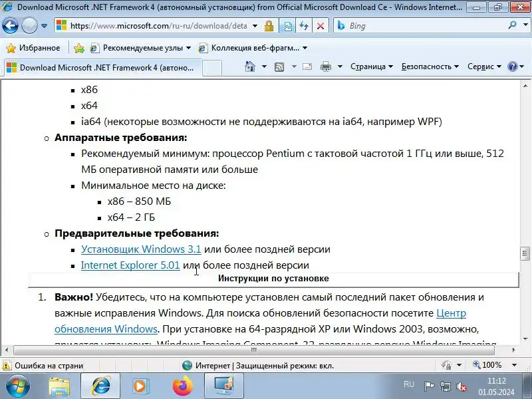Viewport: 532px width, 399px height.
Task: Open the Безопасность menu
Action: (x=430, y=66)
